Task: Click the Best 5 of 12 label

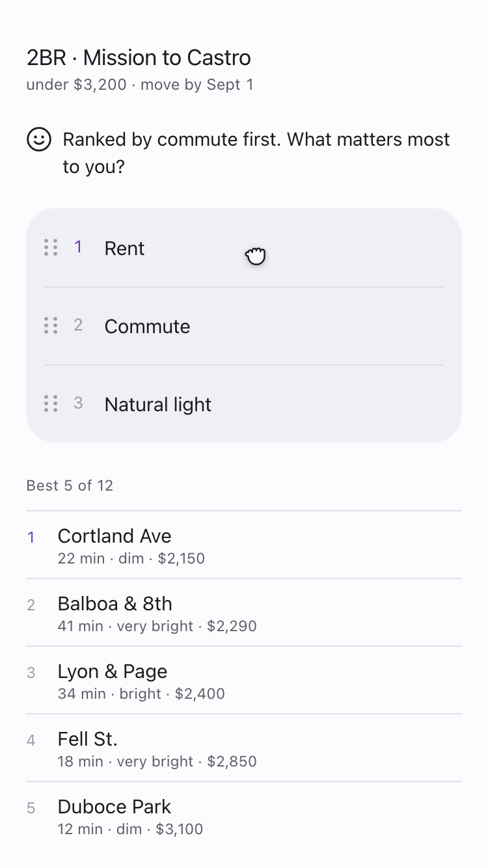Action: point(70,485)
